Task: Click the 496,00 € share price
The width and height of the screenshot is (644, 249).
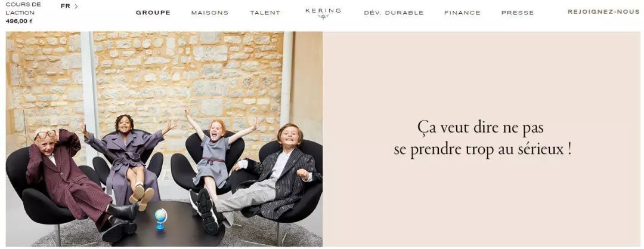Action: [x=19, y=21]
